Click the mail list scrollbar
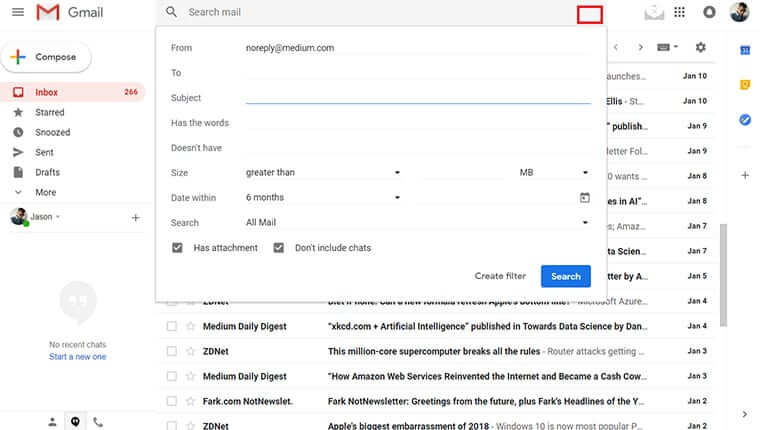Viewport: 760px width, 430px height. point(724,275)
